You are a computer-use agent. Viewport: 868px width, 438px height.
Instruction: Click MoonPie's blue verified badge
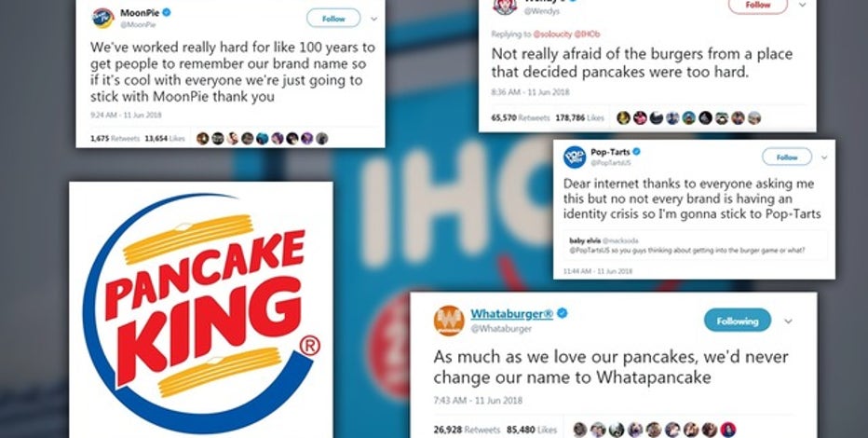pyautogui.click(x=166, y=12)
